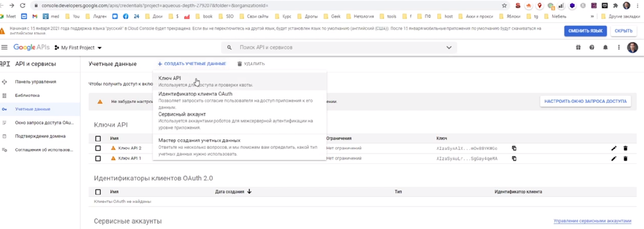Open Окно запроса доступа OAuth sidebar item
644x229 pixels.
pyautogui.click(x=40, y=123)
